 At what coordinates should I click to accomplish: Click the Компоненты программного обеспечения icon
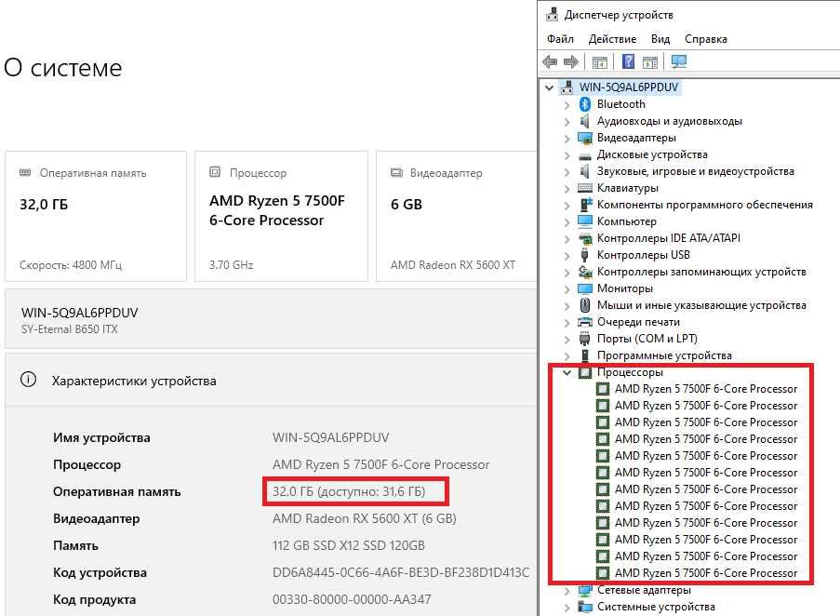[585, 205]
